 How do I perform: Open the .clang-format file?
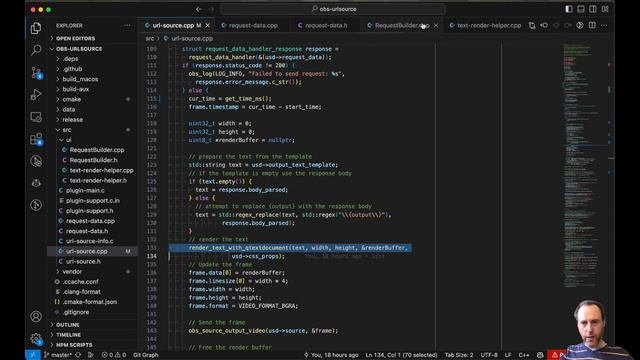[x=81, y=291]
